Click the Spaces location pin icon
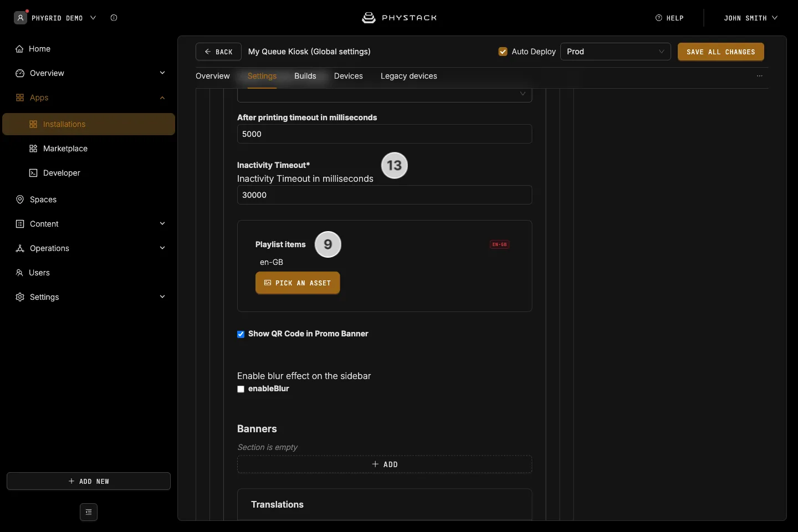The width and height of the screenshot is (798, 532). (20, 199)
